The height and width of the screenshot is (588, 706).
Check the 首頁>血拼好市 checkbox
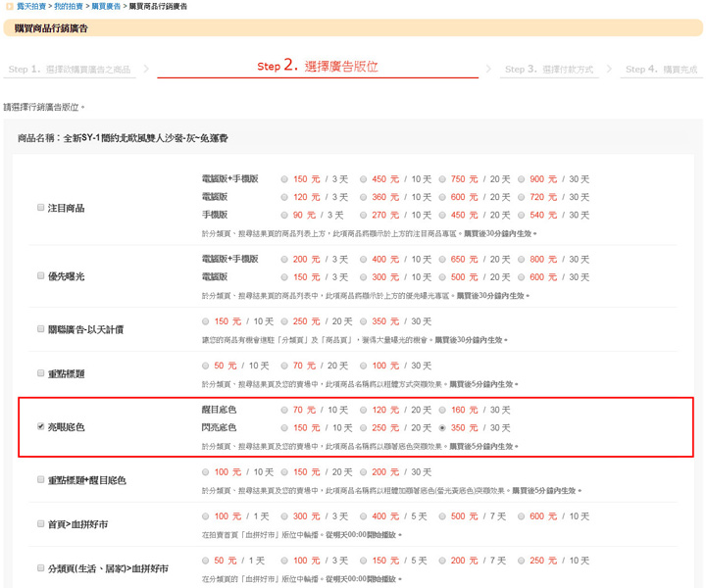(40, 524)
